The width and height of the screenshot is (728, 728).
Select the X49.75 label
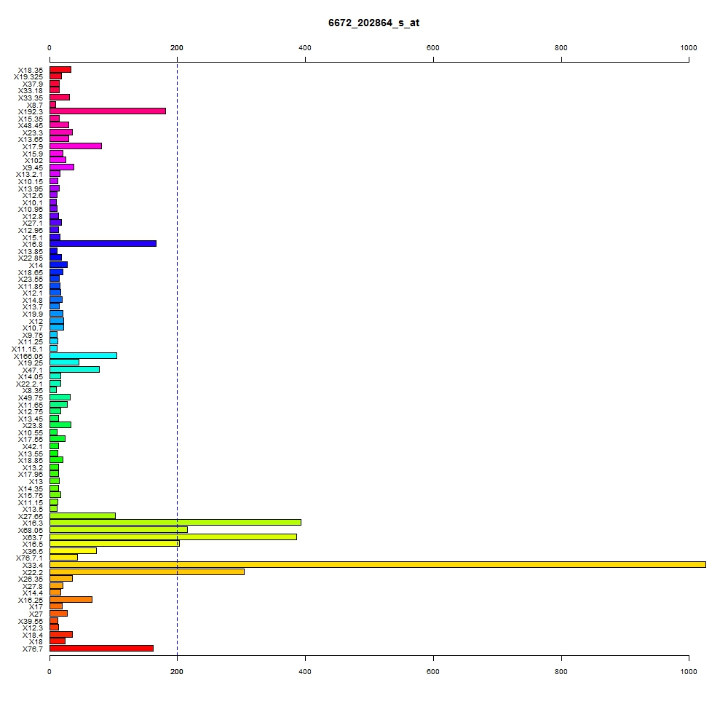(31, 398)
